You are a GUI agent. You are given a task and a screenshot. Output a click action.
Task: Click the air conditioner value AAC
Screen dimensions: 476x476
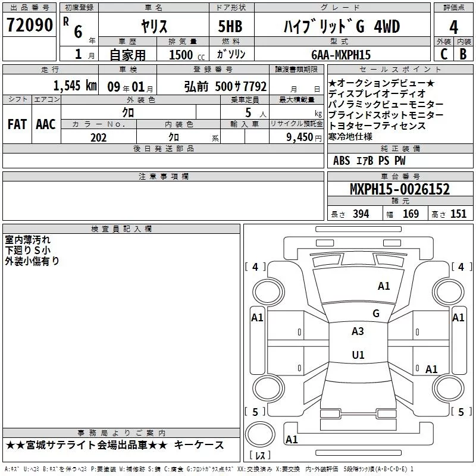click(x=46, y=124)
